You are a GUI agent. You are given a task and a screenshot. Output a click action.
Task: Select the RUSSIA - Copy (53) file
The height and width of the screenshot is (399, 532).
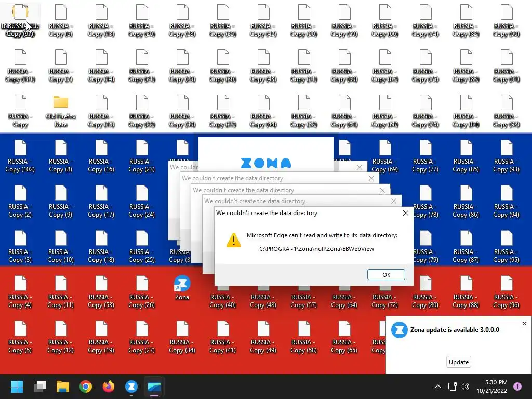[x=101, y=292]
